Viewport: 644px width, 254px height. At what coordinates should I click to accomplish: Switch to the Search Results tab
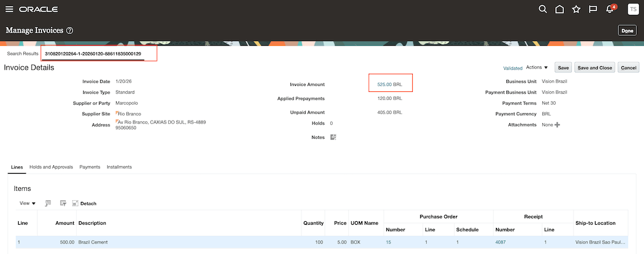point(23,54)
